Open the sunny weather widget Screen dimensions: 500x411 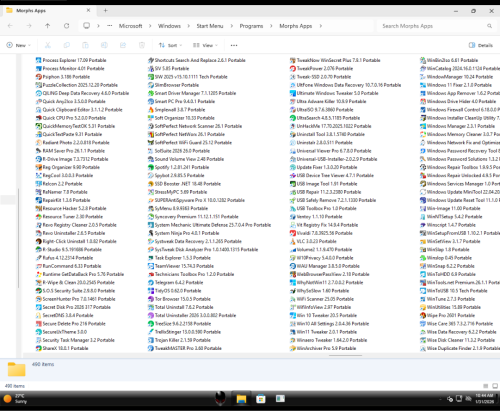point(15,399)
